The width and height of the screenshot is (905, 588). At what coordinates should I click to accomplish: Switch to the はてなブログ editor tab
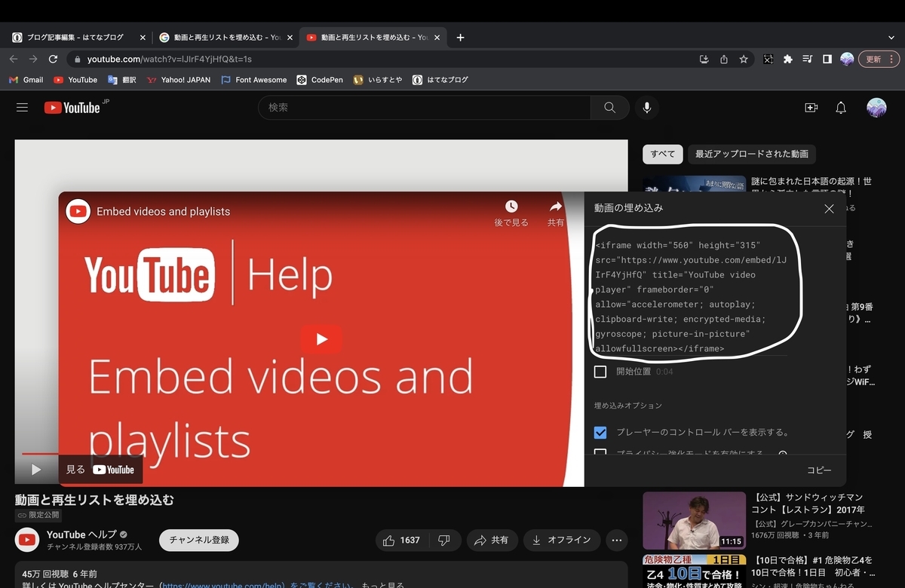[x=75, y=37]
